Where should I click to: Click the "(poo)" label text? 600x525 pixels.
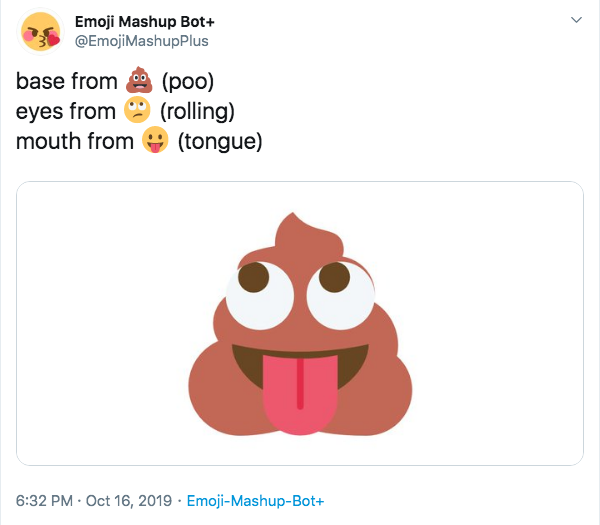pos(188,82)
